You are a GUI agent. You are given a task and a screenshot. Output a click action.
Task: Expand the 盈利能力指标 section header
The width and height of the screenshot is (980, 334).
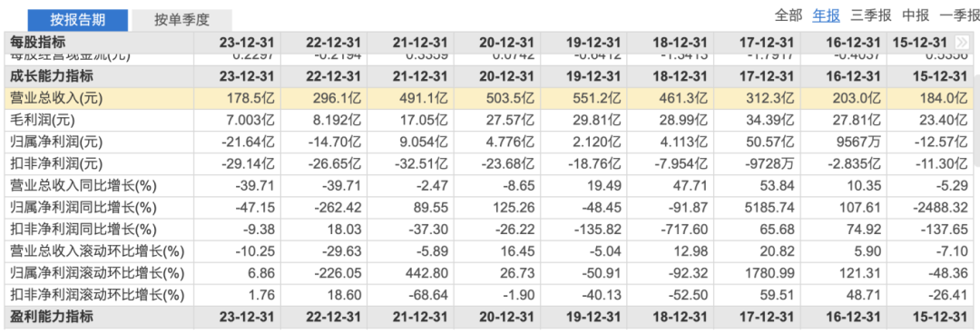pos(52,317)
